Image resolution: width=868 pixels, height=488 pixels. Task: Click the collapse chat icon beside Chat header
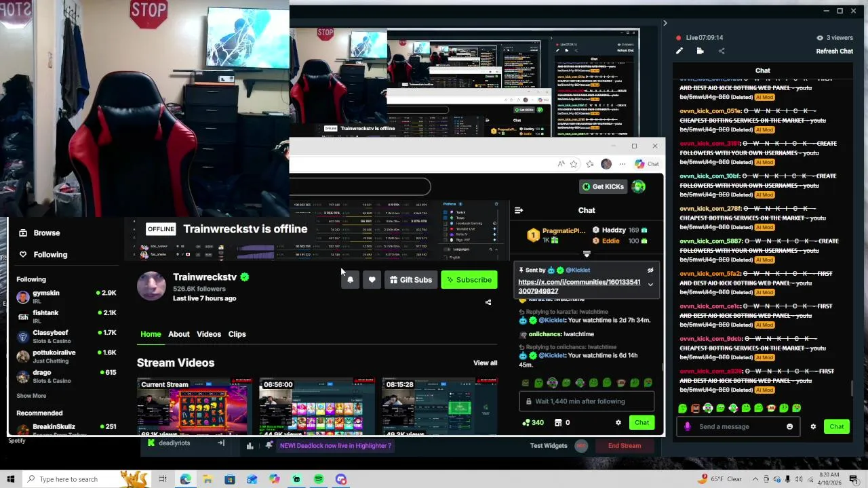519,210
